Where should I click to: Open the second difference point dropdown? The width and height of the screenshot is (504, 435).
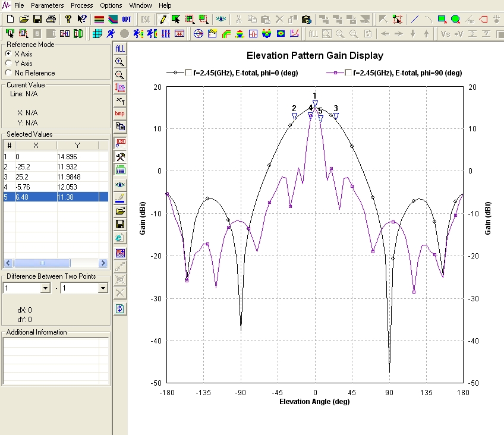click(x=103, y=288)
